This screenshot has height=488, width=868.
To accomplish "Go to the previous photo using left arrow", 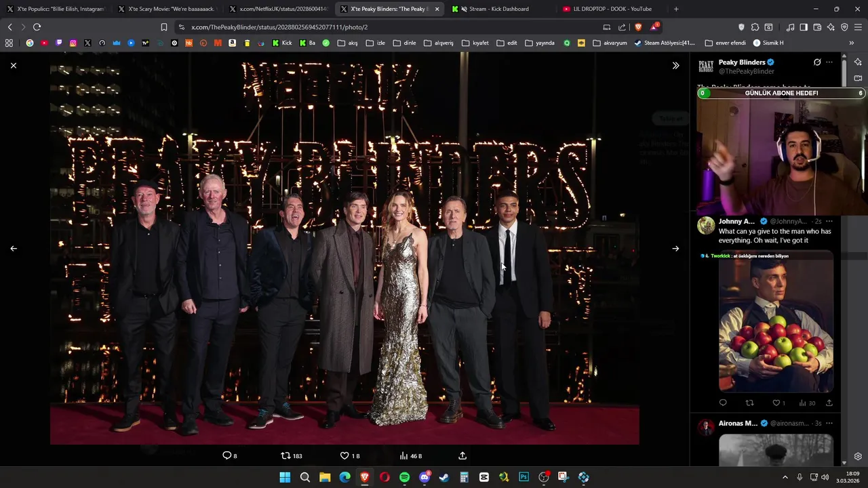I will coord(14,249).
